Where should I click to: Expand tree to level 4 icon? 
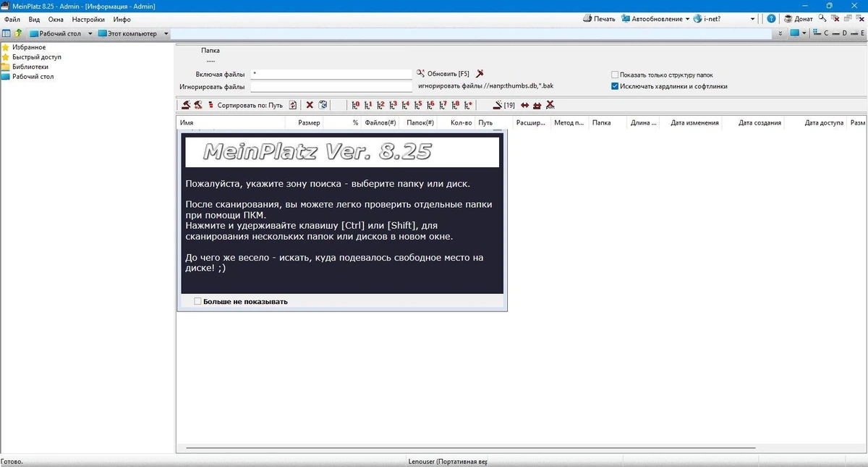406,105
